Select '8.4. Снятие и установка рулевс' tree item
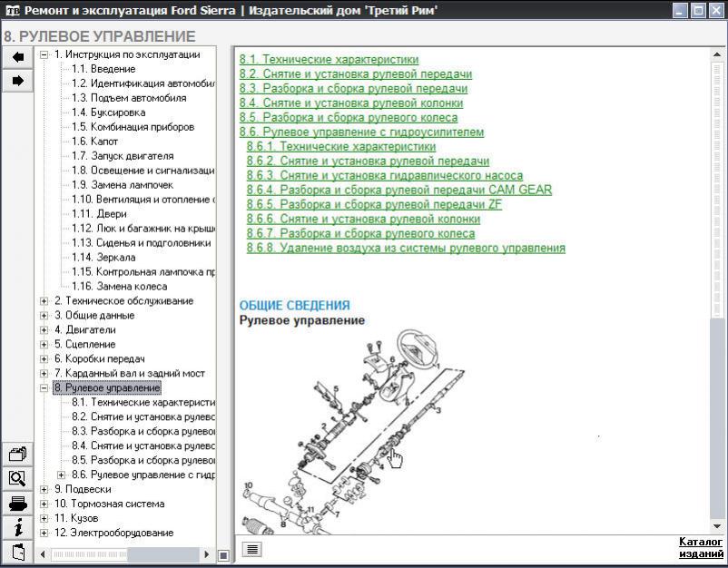This screenshot has height=568, width=728. click(143, 446)
